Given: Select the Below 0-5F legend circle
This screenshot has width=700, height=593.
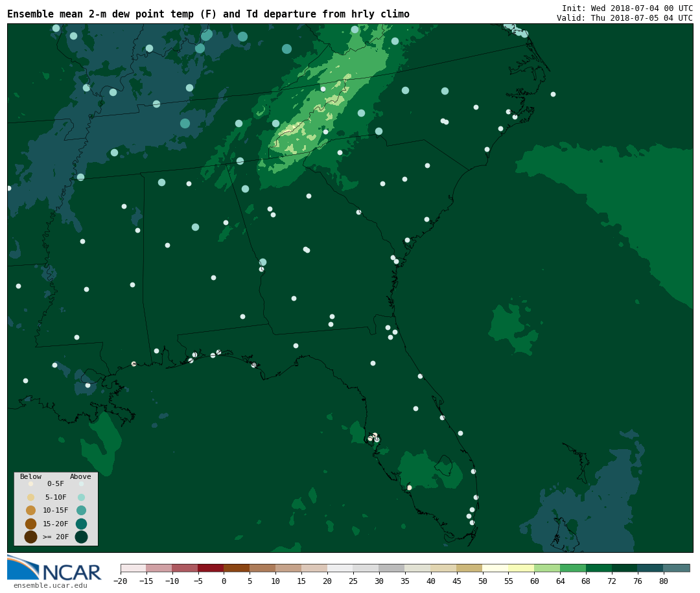Looking at the screenshot, I should click(31, 483).
